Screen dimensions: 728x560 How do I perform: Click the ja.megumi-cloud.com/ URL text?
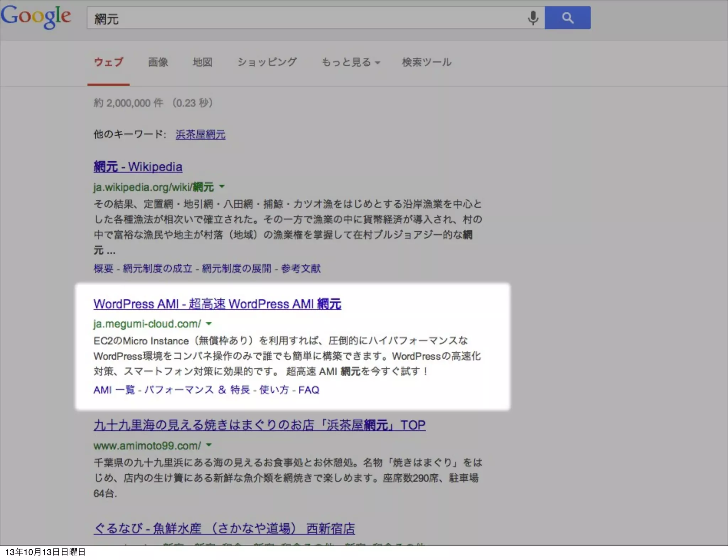point(147,324)
